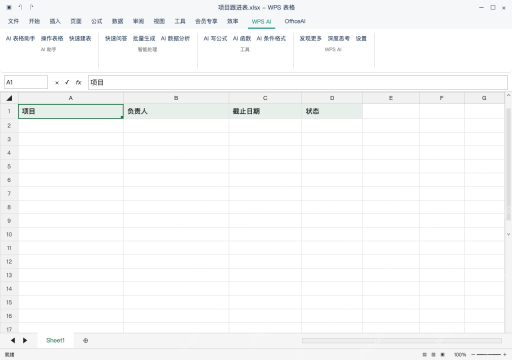
Task: Click the undo arrow icon
Action: [x=20, y=7]
